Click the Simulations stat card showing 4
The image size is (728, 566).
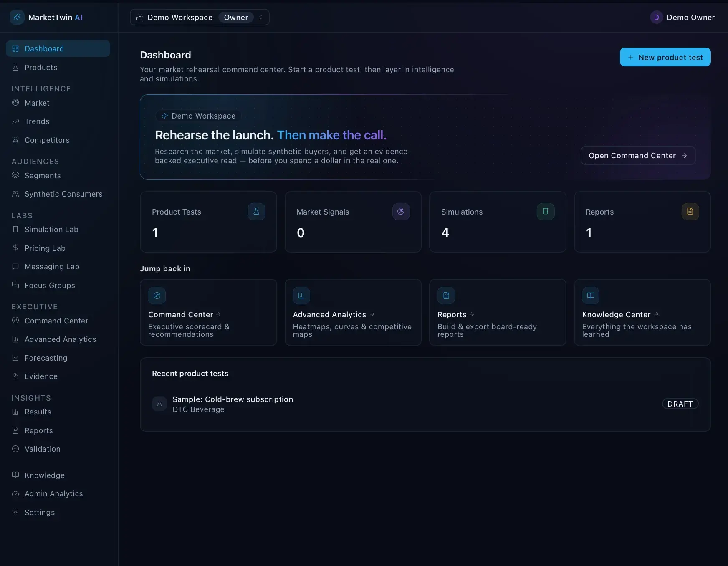click(498, 222)
